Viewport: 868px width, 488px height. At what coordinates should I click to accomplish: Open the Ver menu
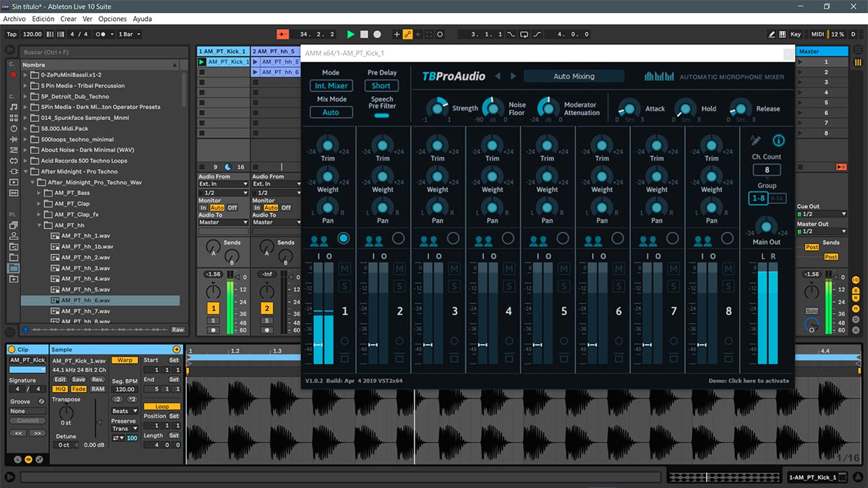click(x=88, y=19)
